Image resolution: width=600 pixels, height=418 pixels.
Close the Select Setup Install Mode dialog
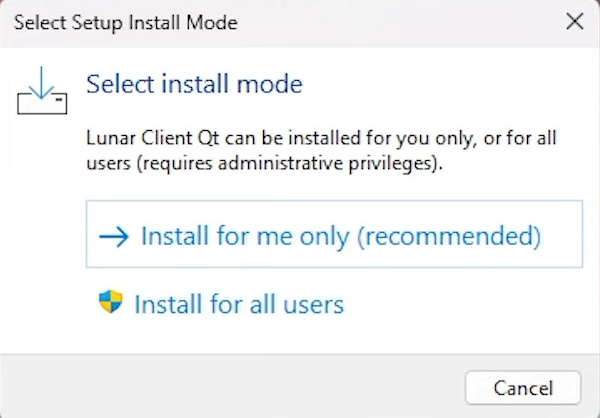[x=574, y=21]
